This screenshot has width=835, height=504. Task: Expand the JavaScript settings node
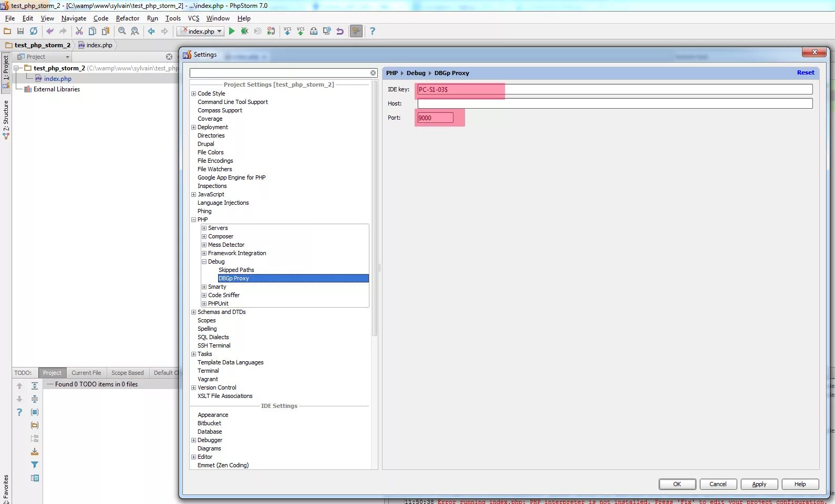point(193,194)
